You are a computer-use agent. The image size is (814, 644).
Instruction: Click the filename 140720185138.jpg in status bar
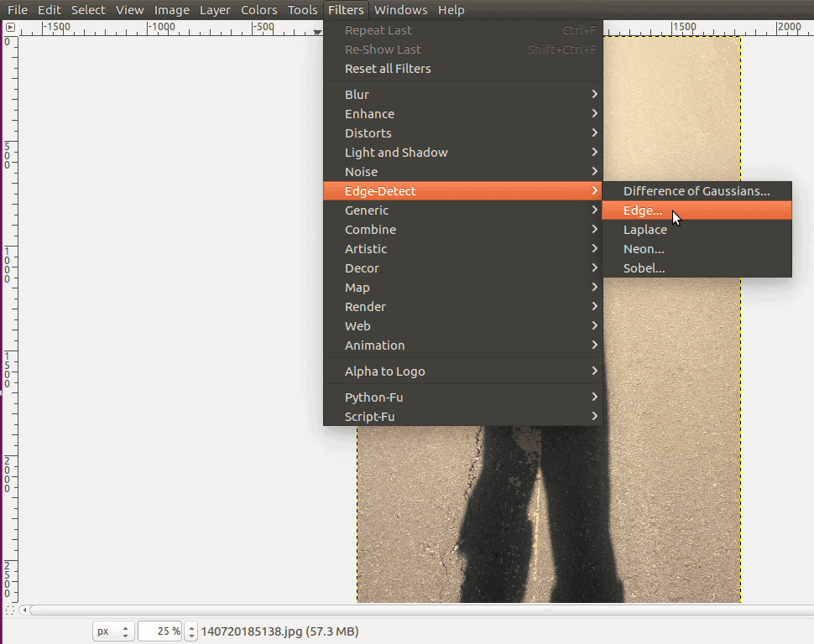coord(252,631)
